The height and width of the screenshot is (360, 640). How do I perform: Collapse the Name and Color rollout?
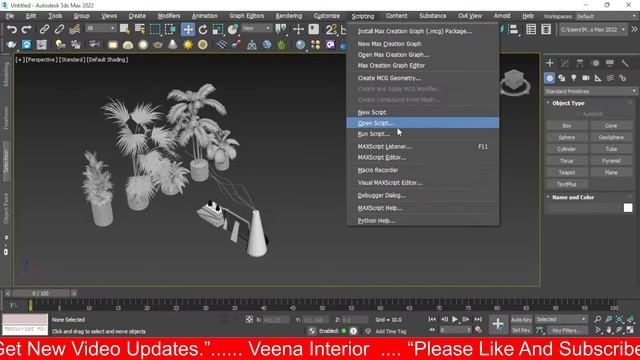tap(573, 197)
